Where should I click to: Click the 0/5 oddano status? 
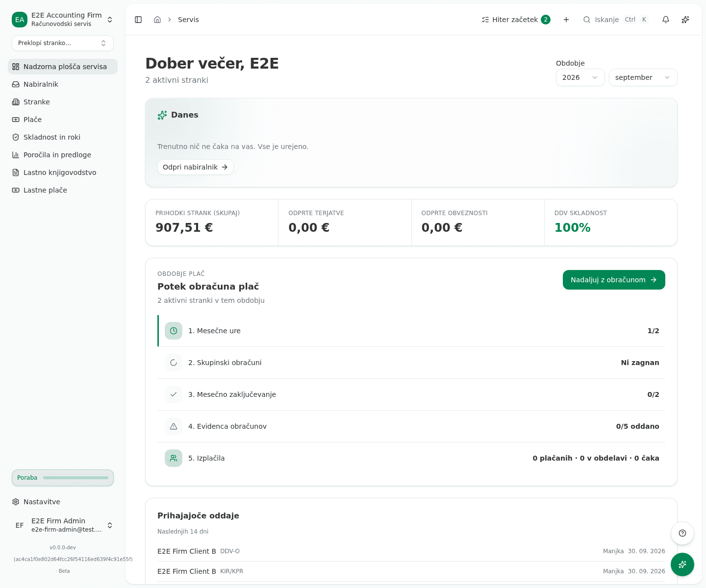coord(637,426)
